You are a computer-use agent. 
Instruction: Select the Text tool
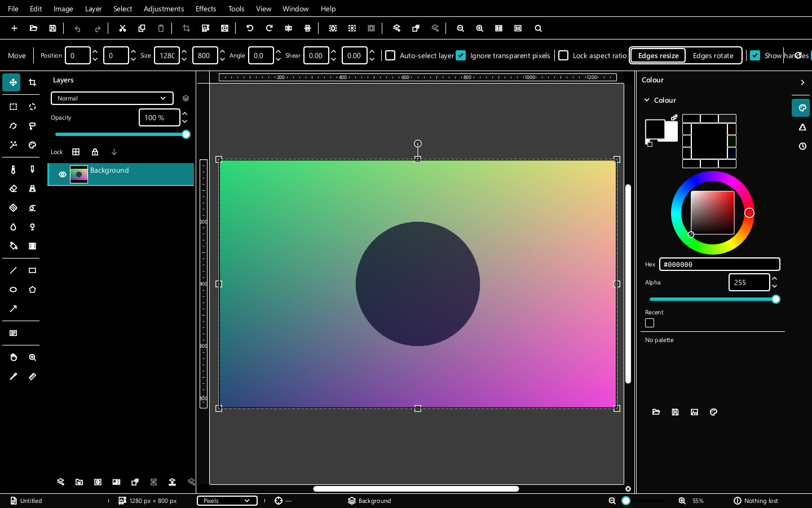click(13, 333)
